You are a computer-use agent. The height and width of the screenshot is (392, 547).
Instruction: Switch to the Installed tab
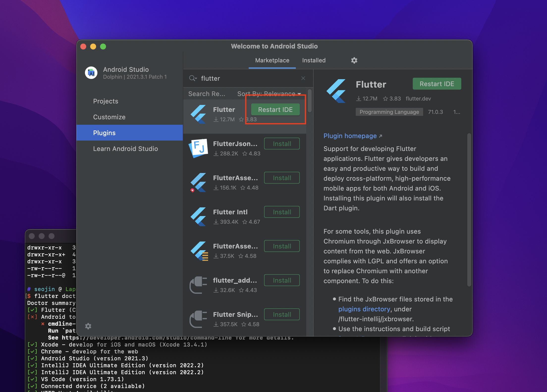pos(314,60)
